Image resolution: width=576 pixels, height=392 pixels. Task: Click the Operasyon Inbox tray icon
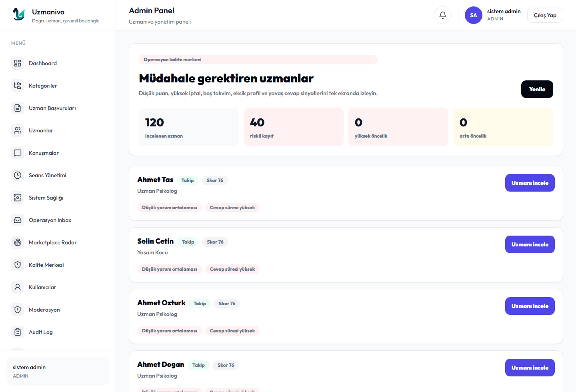[x=18, y=220]
